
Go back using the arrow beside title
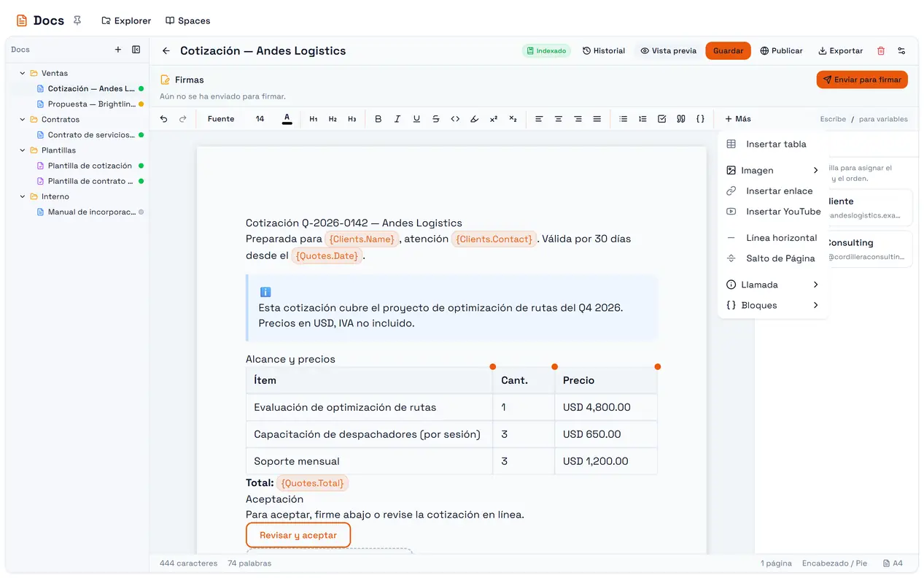(166, 51)
